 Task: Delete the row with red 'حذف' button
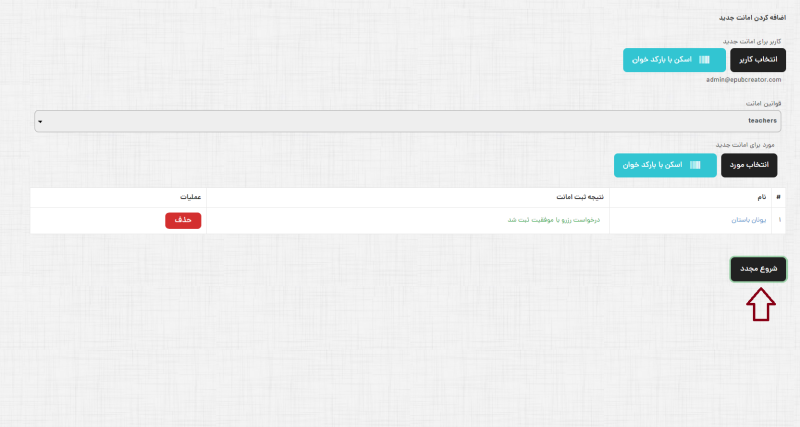click(183, 220)
